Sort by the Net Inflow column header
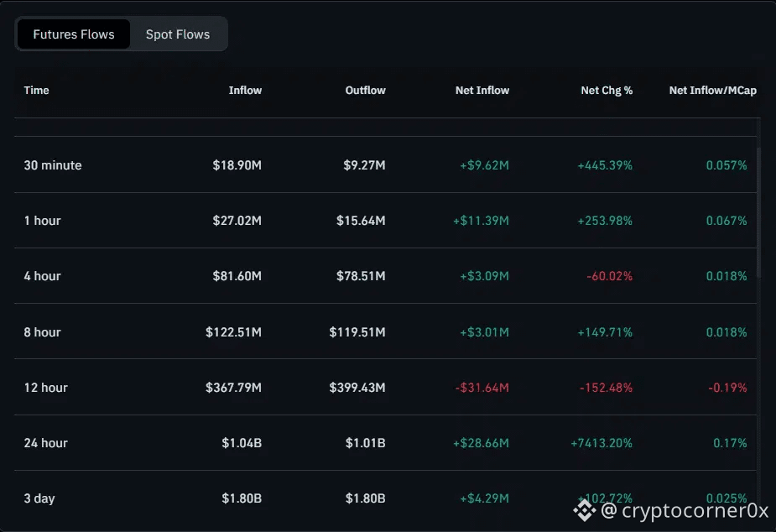Viewport: 776px width, 532px height. [482, 90]
